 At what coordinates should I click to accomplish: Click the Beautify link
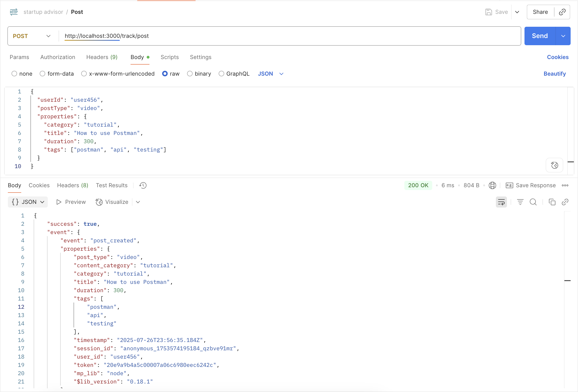554,74
